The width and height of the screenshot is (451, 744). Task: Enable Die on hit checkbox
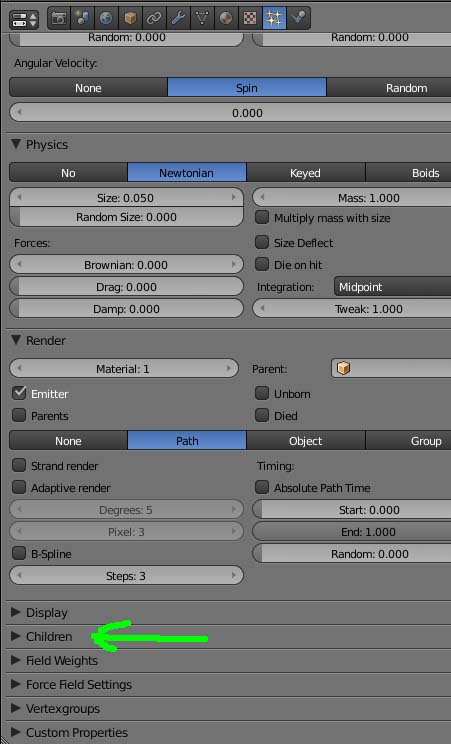click(x=262, y=264)
